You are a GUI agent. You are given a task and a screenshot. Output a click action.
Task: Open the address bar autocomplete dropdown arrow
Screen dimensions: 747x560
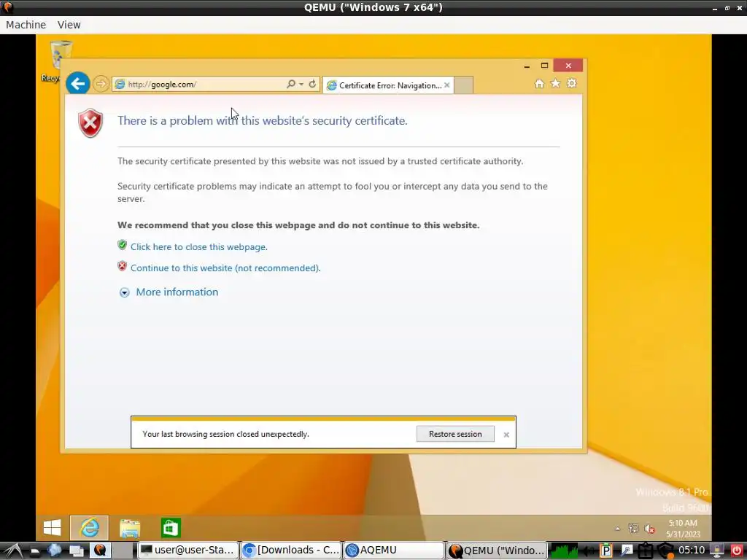coord(301,85)
